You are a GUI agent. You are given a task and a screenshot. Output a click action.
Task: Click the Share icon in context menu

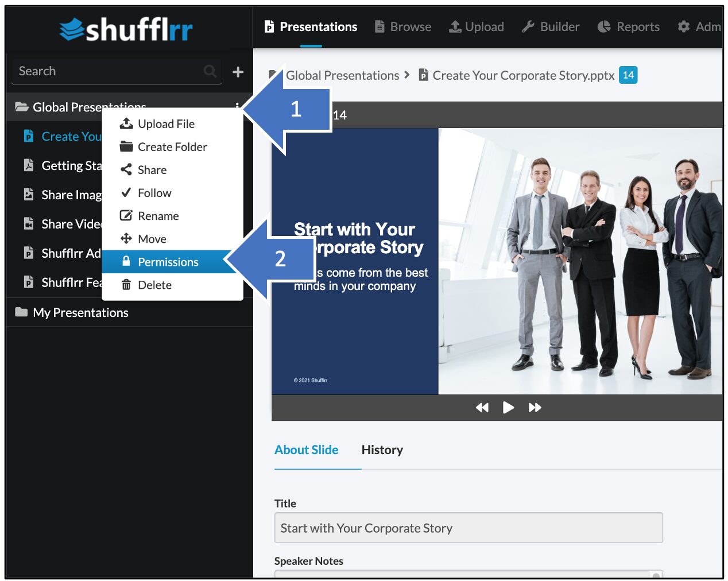click(126, 169)
